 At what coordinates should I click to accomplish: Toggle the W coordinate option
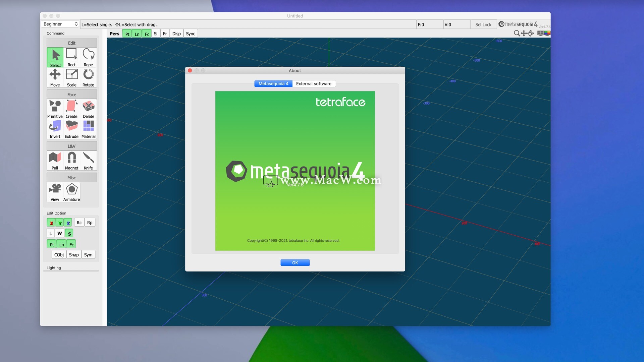click(x=60, y=233)
